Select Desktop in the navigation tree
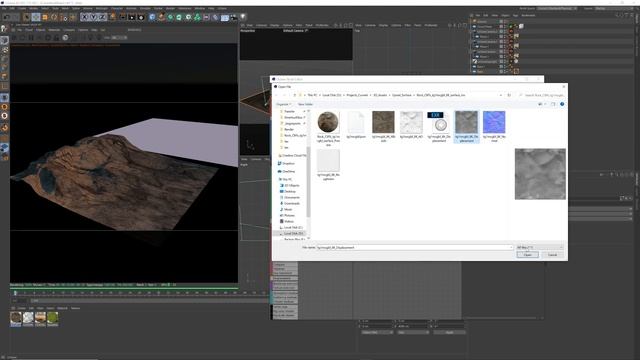 (290, 191)
